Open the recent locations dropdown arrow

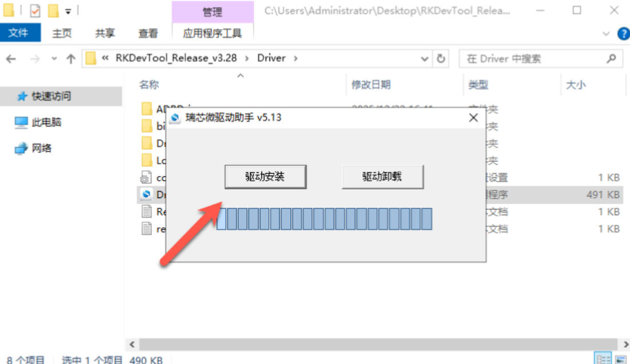(x=54, y=58)
